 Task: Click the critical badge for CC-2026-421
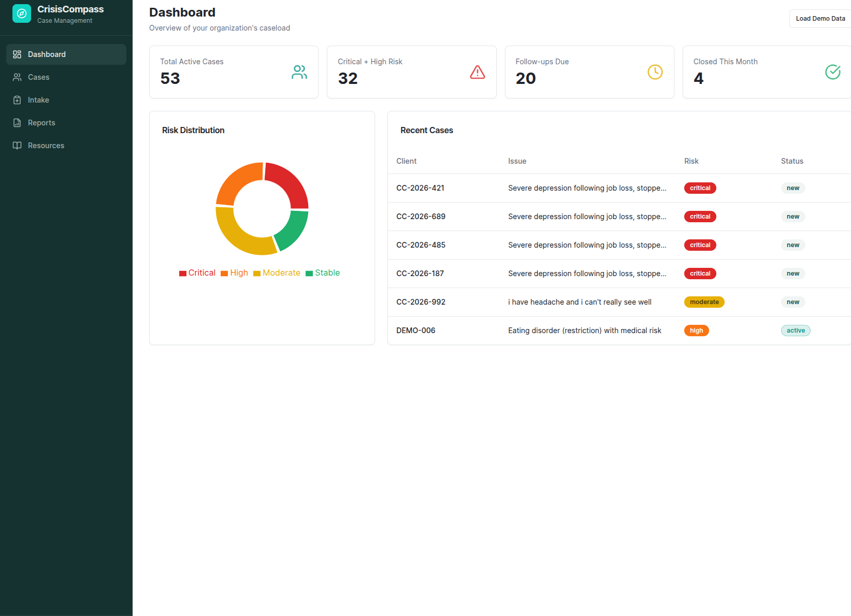tap(700, 188)
